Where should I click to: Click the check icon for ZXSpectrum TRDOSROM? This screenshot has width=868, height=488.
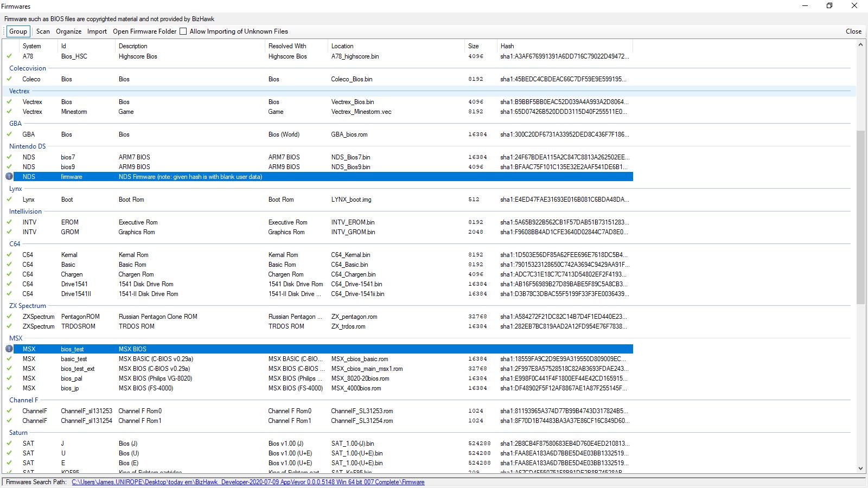(9, 326)
